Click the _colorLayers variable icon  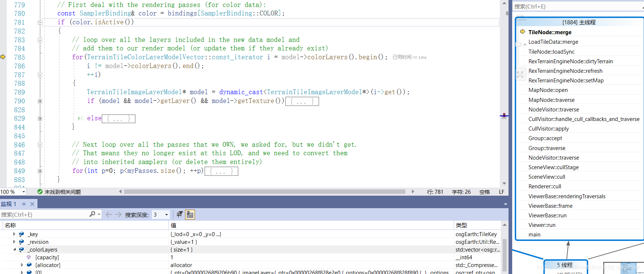(22, 250)
